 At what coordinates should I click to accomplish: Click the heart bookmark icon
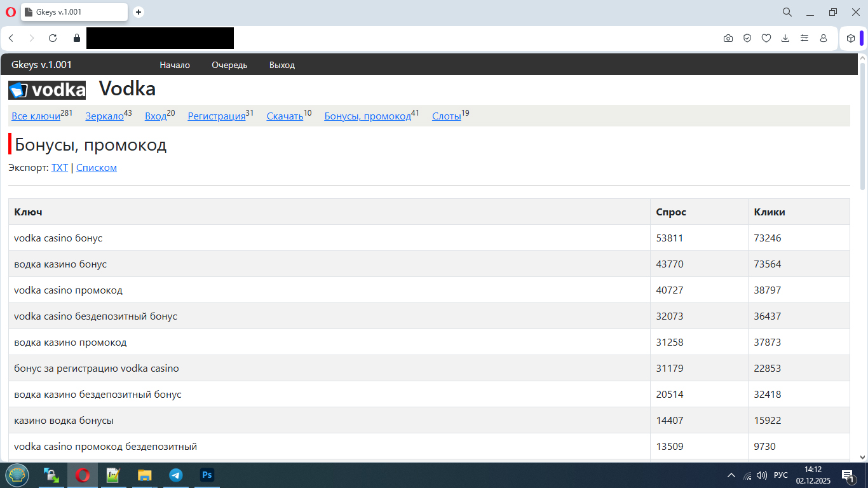click(x=766, y=38)
